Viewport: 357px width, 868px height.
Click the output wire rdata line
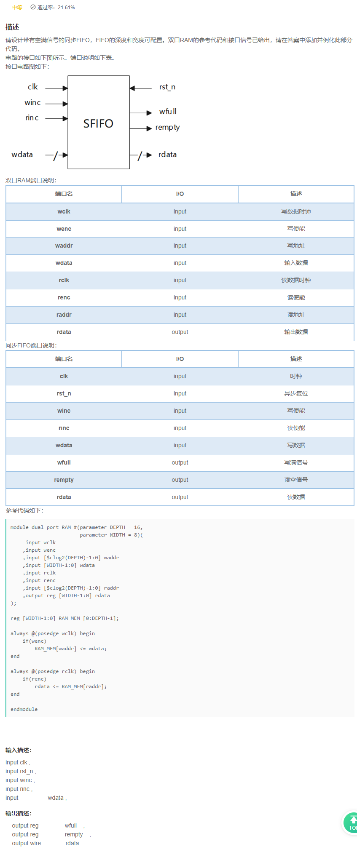point(46,843)
